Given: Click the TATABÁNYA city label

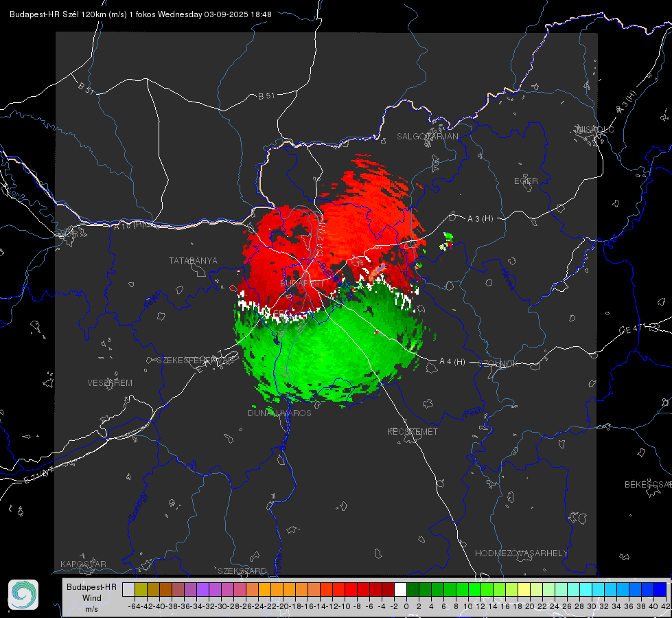Looking at the screenshot, I should [193, 260].
